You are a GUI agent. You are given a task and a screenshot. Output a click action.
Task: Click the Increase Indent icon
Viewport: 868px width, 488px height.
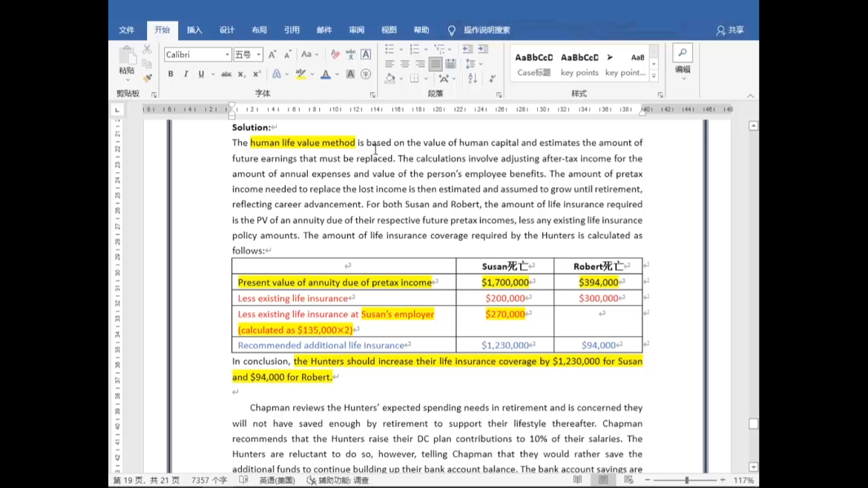coord(483,50)
